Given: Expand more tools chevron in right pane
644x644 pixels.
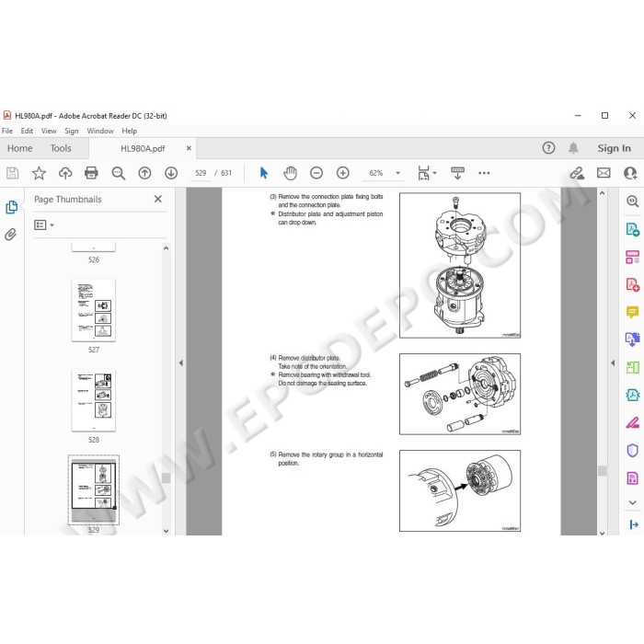Looking at the screenshot, I should click(x=632, y=502).
